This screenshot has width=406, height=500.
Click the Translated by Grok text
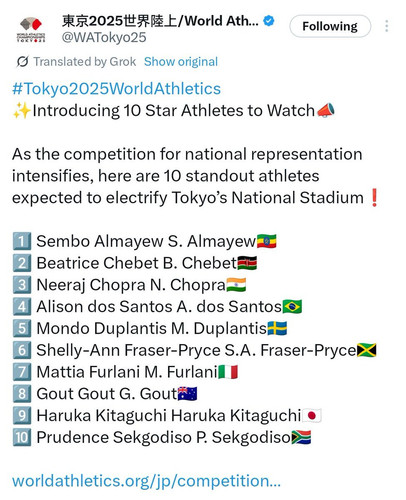point(85,62)
